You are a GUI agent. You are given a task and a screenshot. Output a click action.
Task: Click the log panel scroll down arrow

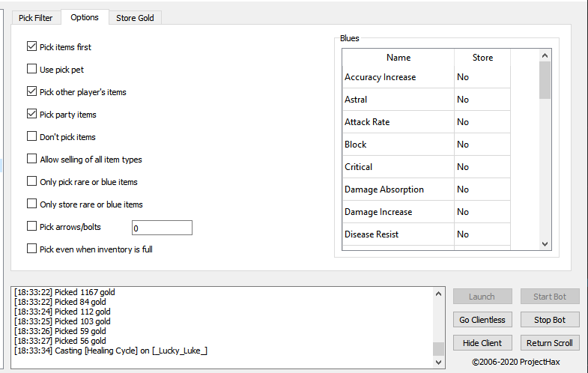pos(438,362)
